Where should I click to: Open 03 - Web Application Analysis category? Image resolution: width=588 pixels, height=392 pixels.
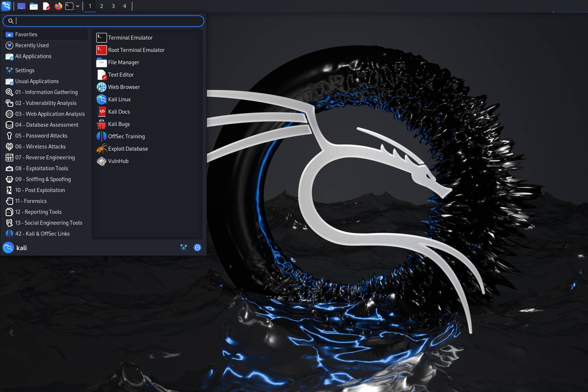45,114
